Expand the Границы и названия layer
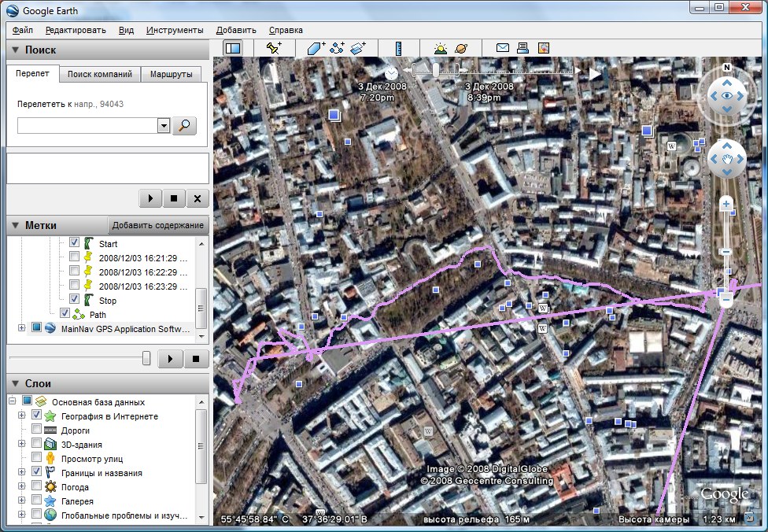 click(21, 472)
